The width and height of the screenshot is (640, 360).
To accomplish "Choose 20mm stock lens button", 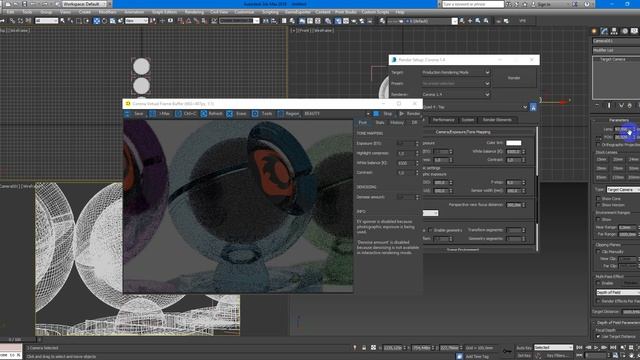I will click(618, 160).
